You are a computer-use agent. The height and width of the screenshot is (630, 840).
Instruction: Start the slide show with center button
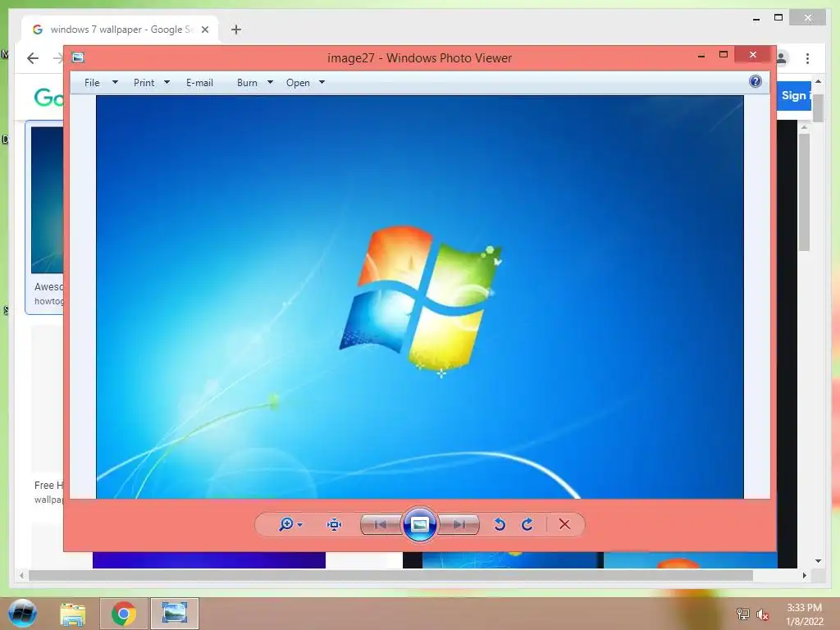(420, 524)
